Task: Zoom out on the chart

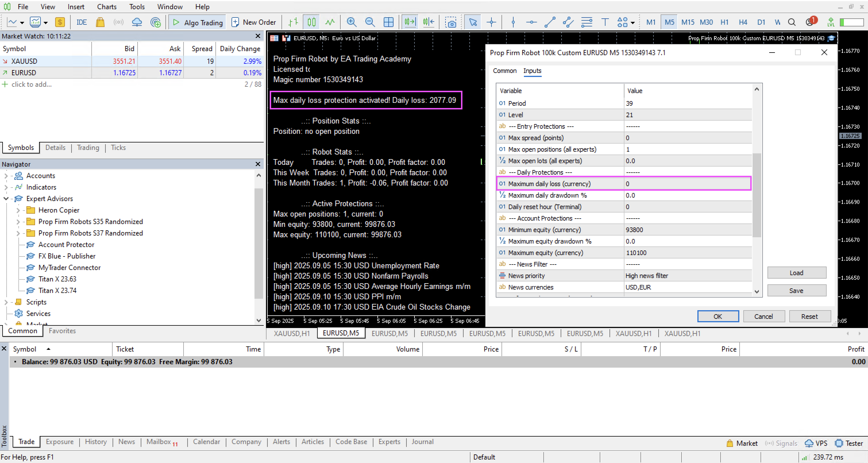Action: pyautogui.click(x=370, y=22)
